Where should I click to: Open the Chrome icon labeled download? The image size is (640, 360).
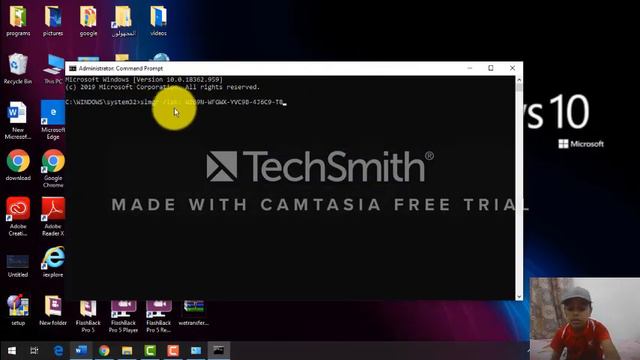coord(18,165)
